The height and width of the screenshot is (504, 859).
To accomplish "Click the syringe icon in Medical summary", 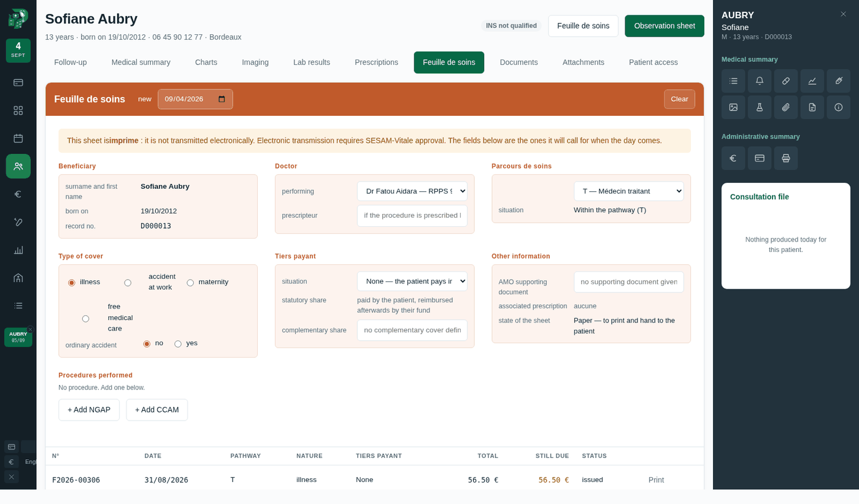I will coord(839,81).
